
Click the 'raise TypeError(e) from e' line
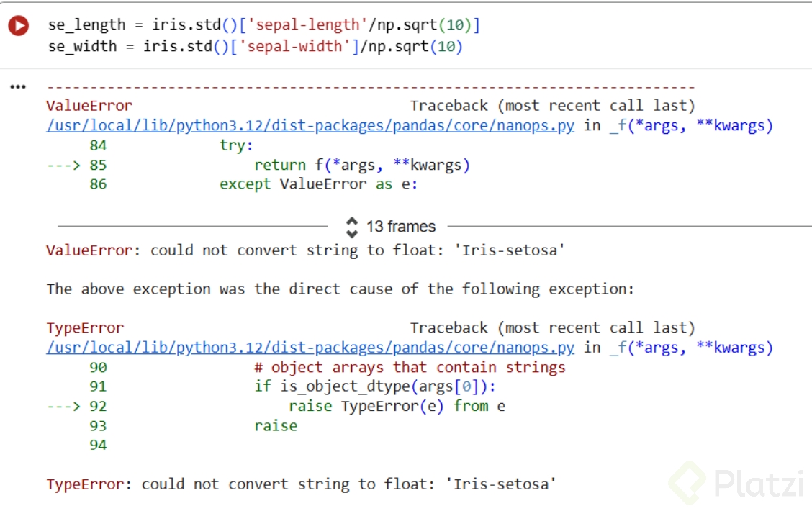(397, 406)
